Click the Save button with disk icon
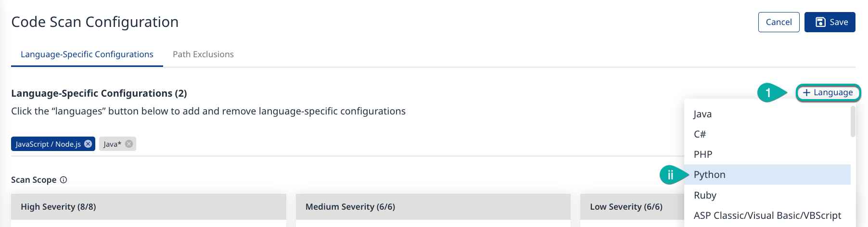 pyautogui.click(x=830, y=22)
